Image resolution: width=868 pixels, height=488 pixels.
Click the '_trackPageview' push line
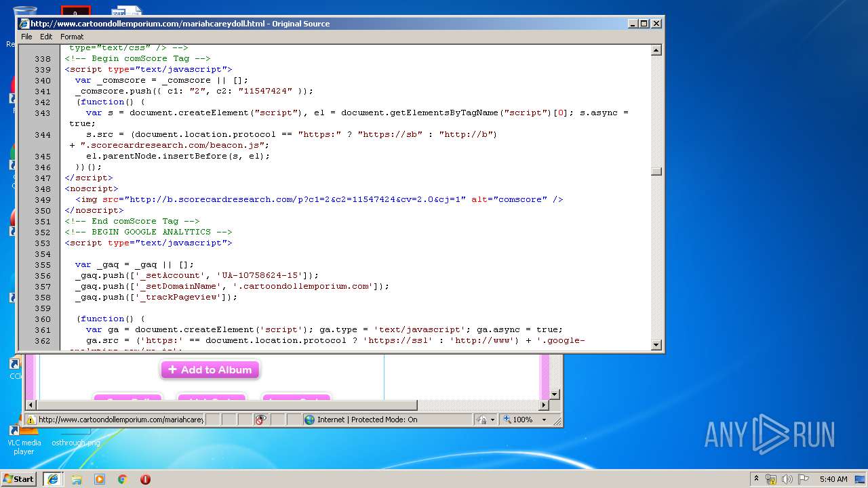click(157, 297)
